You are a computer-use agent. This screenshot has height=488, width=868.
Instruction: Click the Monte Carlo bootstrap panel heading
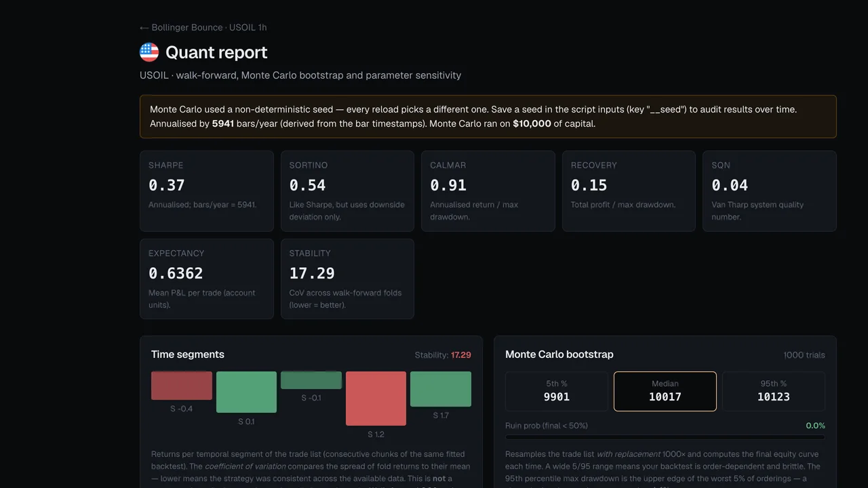(559, 354)
